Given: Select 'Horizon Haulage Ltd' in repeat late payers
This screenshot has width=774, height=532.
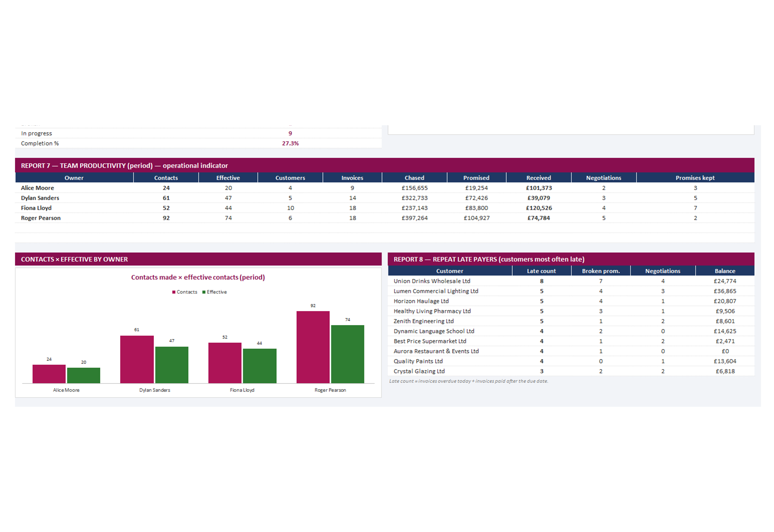Looking at the screenshot, I should tap(421, 301).
